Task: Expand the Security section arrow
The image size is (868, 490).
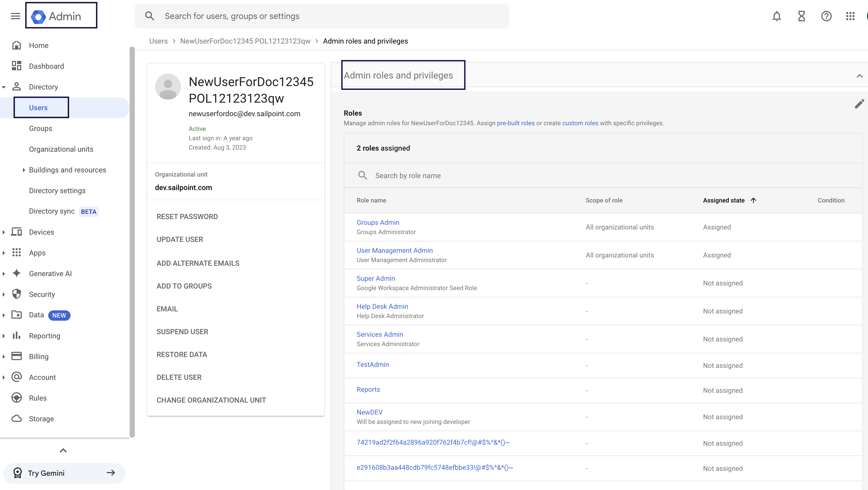Action: pyautogui.click(x=4, y=294)
